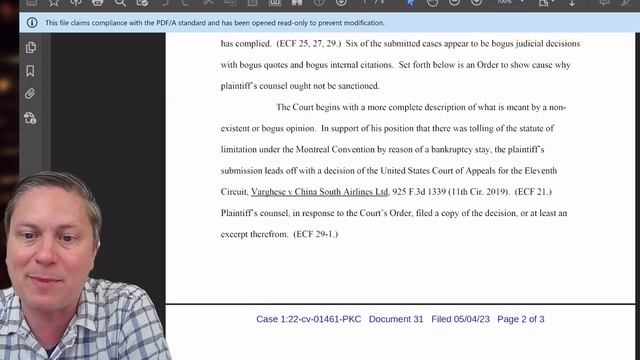Click the 'Case 1:22-cv-01461-PKC' header text
This screenshot has height=360, width=640.
[309, 319]
